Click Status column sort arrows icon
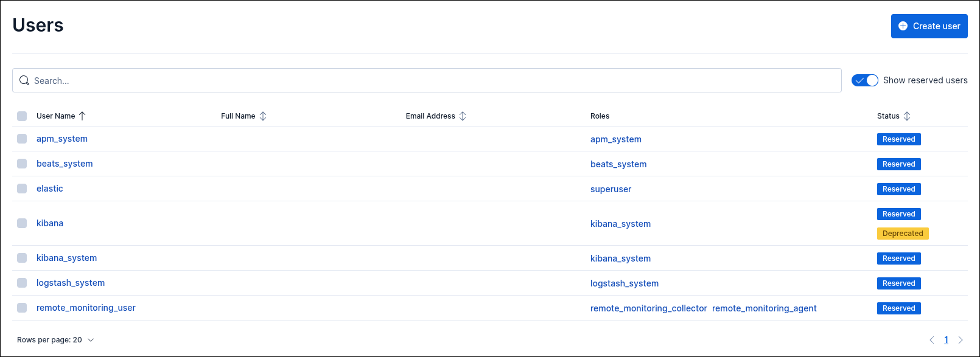 907,116
